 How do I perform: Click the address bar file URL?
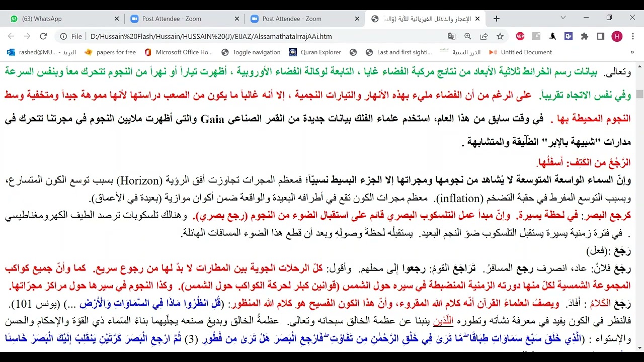pyautogui.click(x=211, y=36)
